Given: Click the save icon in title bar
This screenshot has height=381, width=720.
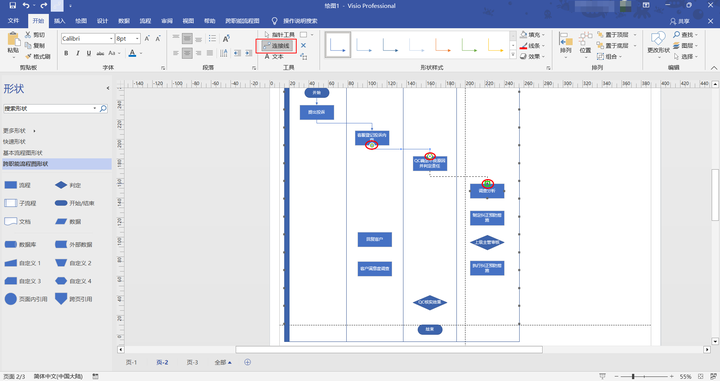Looking at the screenshot, I should (x=12, y=6).
